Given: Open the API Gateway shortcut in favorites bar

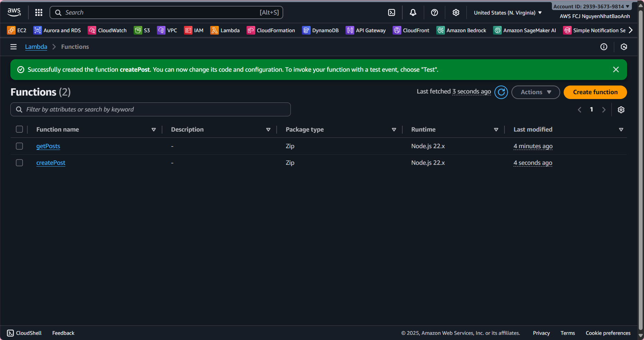Looking at the screenshot, I should click(x=366, y=30).
